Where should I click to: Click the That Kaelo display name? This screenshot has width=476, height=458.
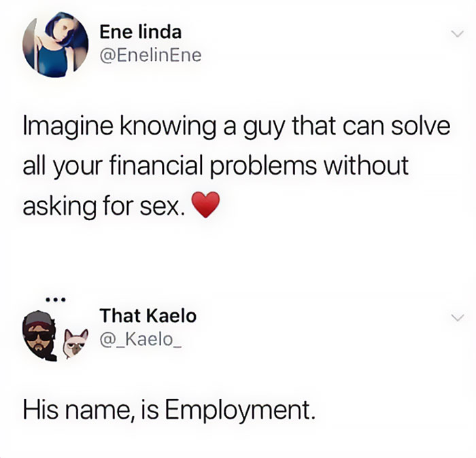(x=148, y=315)
